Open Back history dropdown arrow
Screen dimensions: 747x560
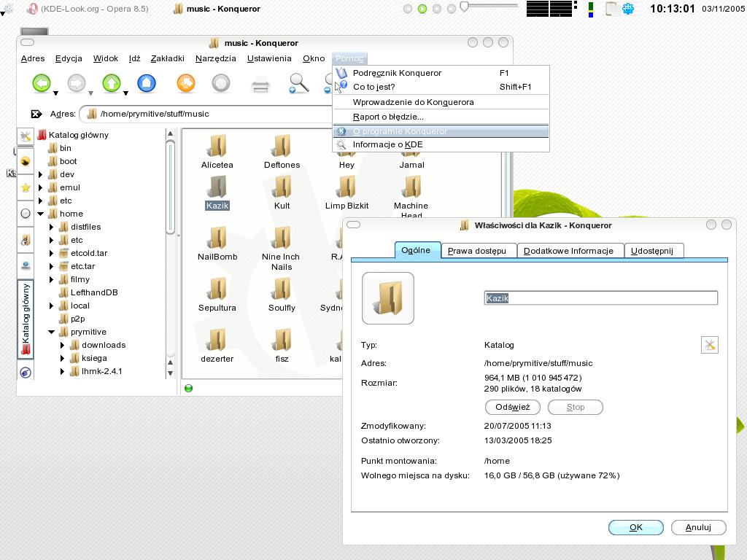tap(55, 93)
